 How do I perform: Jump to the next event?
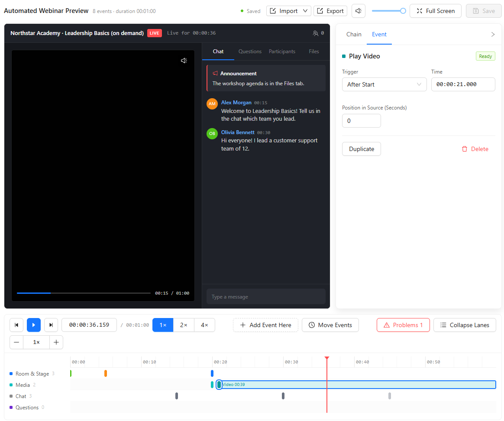(x=51, y=325)
